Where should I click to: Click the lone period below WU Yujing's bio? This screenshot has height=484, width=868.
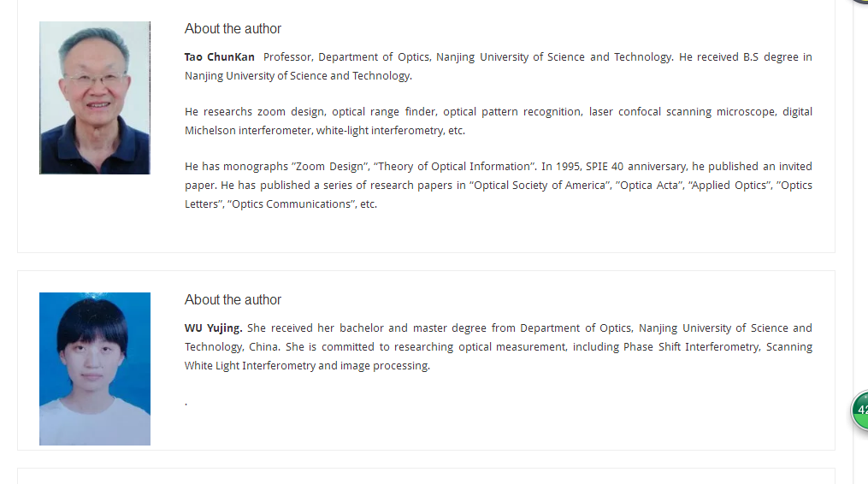(x=186, y=404)
